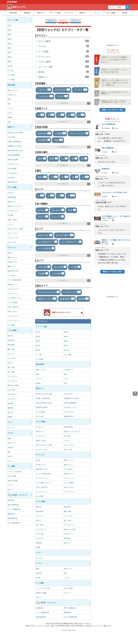This screenshot has width=138, height=644.
Task: Switch to コメント tab
Action: (75, 21)
